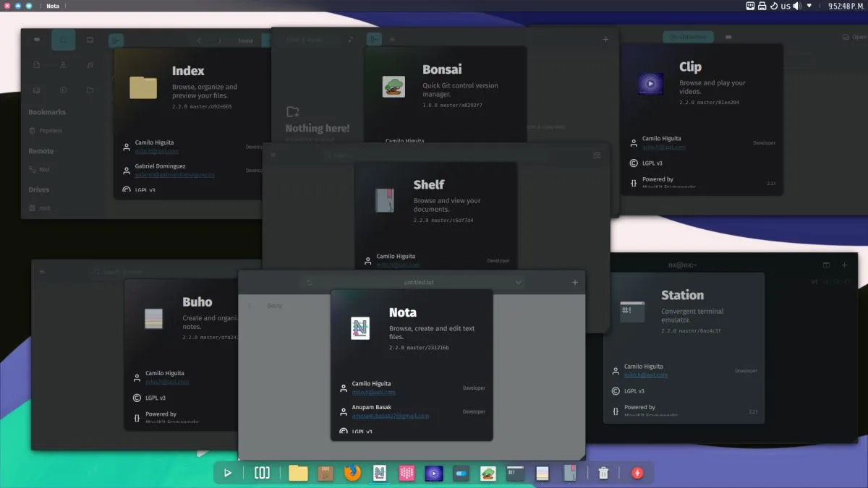Select the highlighted split-view icon in Index toolbar
The image size is (868, 488).
pyautogui.click(x=64, y=40)
